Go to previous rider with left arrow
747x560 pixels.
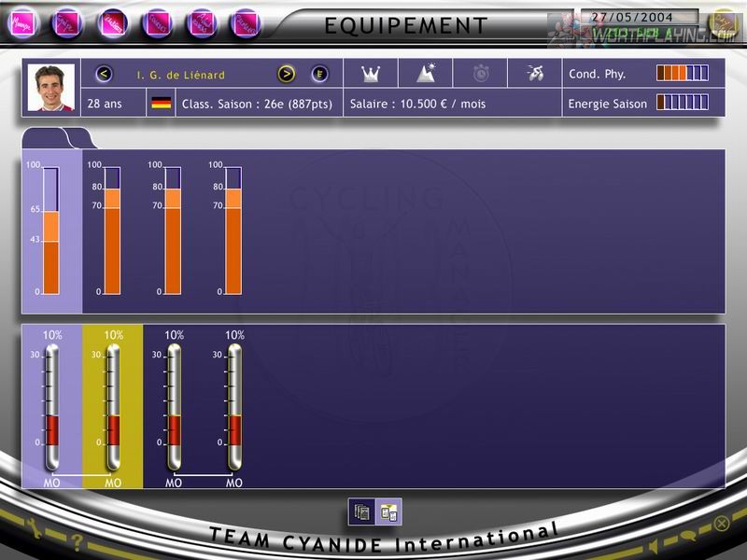pos(104,75)
